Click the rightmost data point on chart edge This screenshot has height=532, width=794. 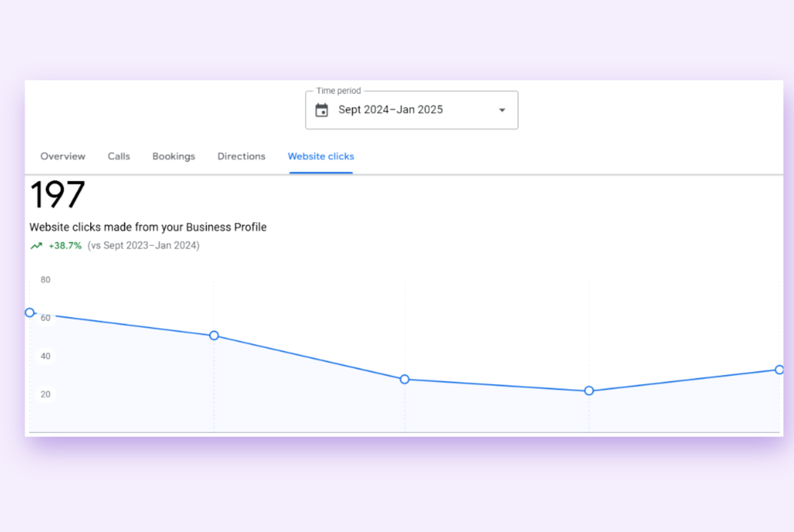click(780, 369)
